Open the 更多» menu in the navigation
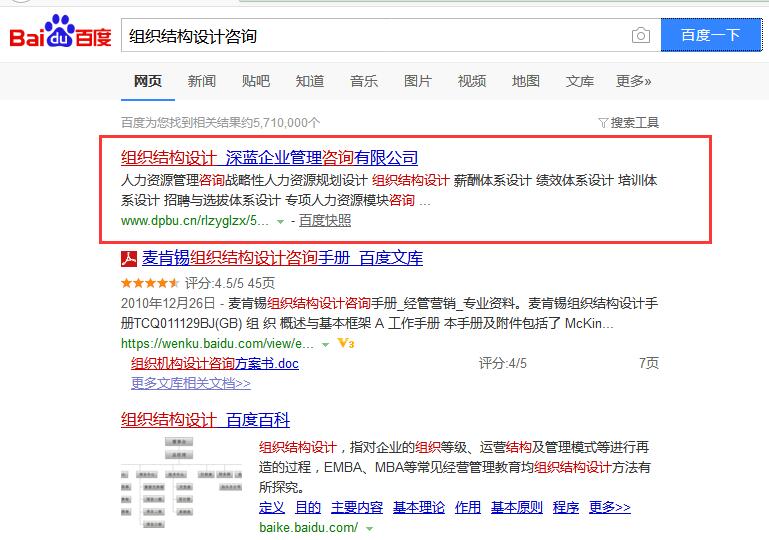Image resolution: width=769 pixels, height=540 pixels. (x=633, y=81)
